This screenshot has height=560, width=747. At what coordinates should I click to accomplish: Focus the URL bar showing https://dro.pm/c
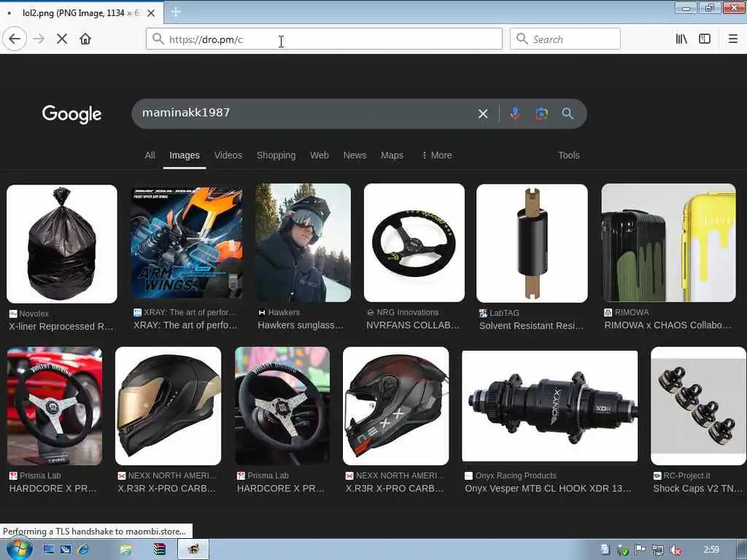pyautogui.click(x=324, y=39)
